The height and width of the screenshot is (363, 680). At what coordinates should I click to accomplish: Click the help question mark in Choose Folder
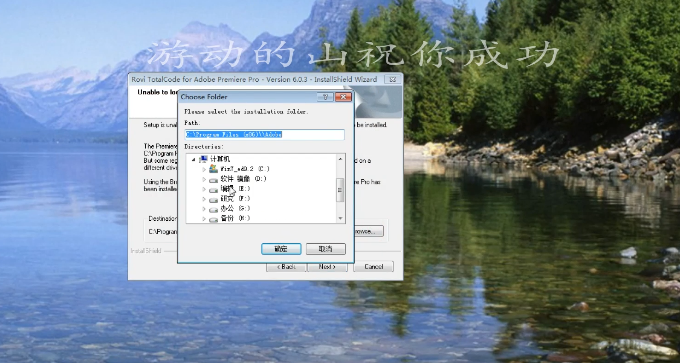click(325, 97)
